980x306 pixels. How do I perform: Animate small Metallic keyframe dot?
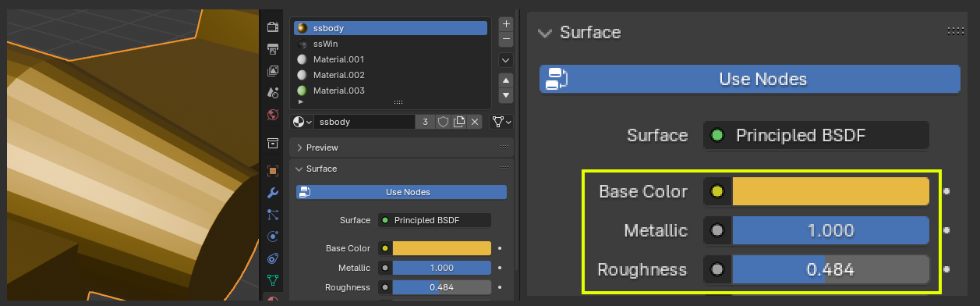[500, 268]
